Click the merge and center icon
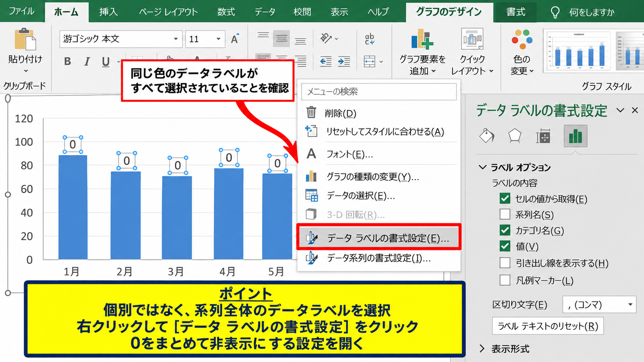Image resolution: width=644 pixels, height=362 pixels. pyautogui.click(x=369, y=61)
